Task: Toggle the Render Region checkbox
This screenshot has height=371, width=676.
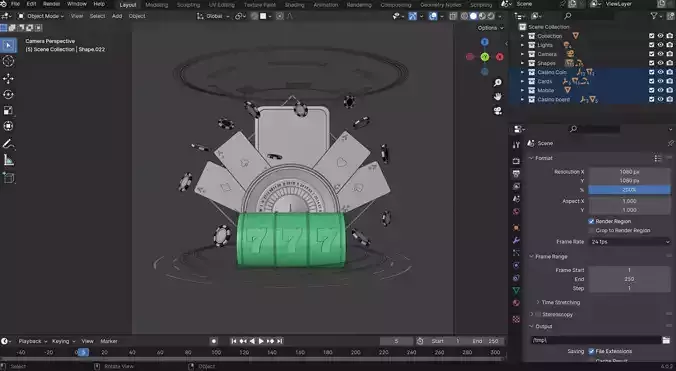Action: point(591,221)
